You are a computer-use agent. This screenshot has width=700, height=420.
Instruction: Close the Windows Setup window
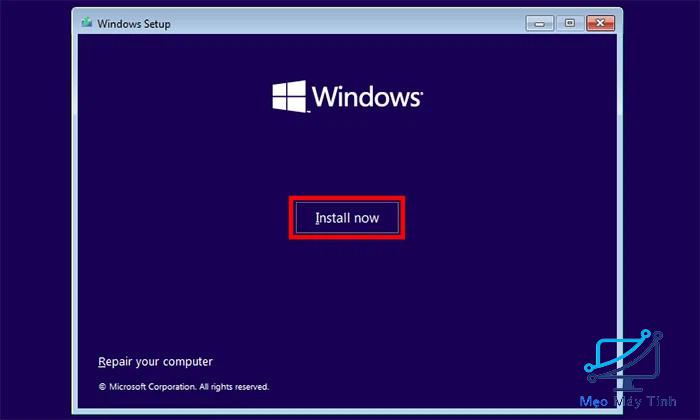[600, 23]
